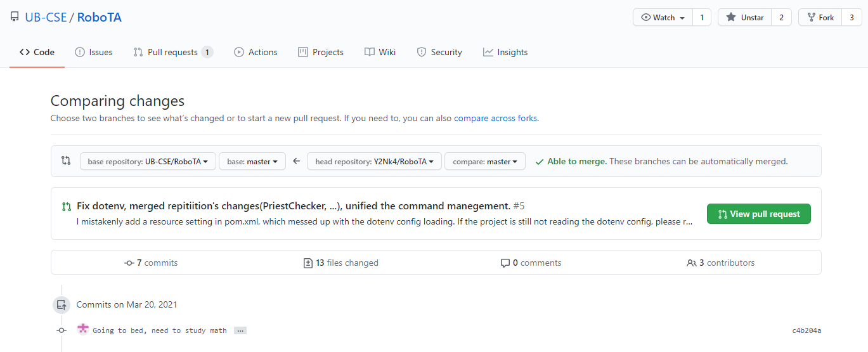Open the RoboTA repository link

[99, 17]
